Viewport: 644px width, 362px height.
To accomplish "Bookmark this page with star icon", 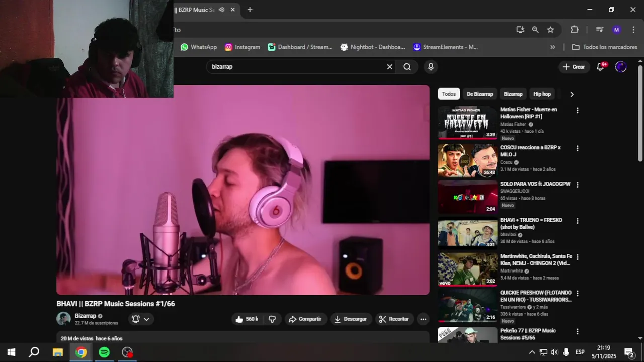I will [550, 30].
